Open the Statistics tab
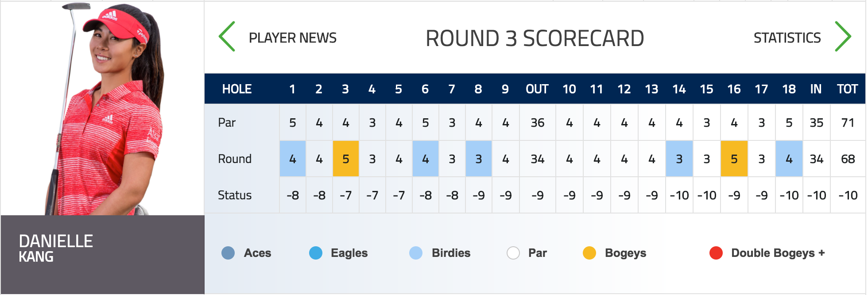Image resolution: width=868 pixels, height=295 pixels. click(787, 38)
